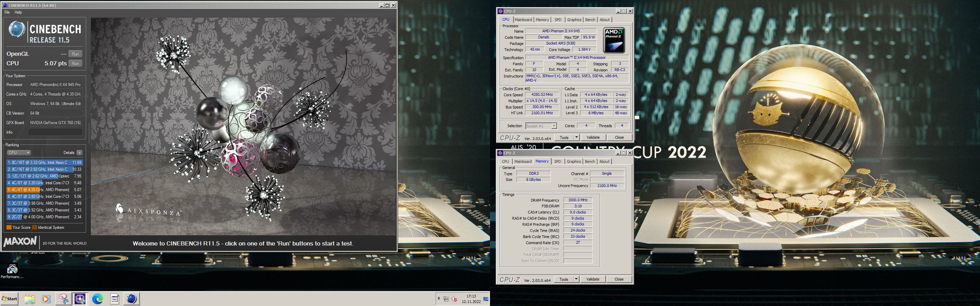
Task: Click panel splitter grip beside render view
Action: click(89, 133)
